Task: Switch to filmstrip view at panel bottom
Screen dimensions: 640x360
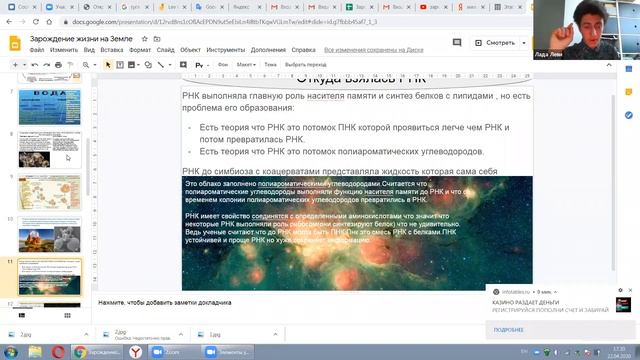Action: point(22,315)
